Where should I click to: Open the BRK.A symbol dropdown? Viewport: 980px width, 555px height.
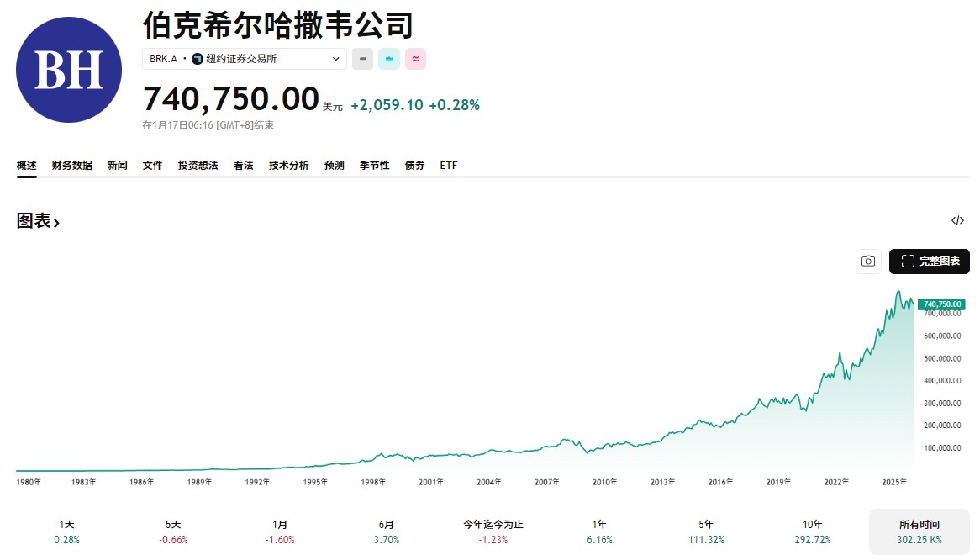point(244,59)
